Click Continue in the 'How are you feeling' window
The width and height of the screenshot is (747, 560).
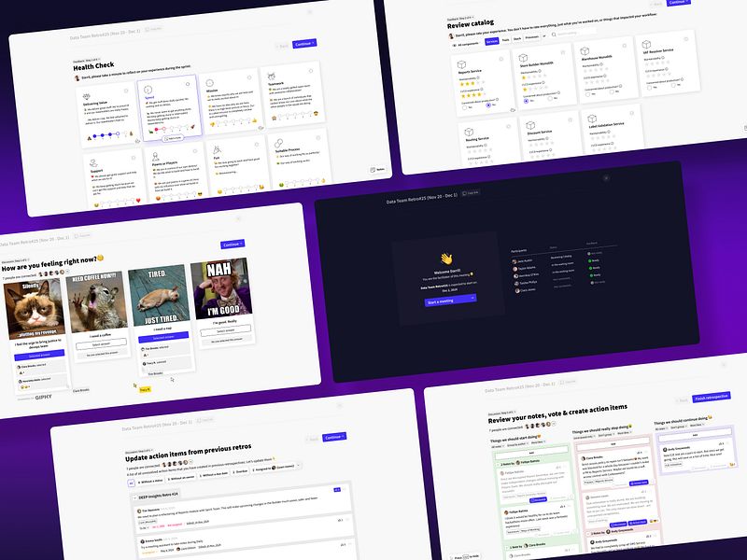point(233,244)
